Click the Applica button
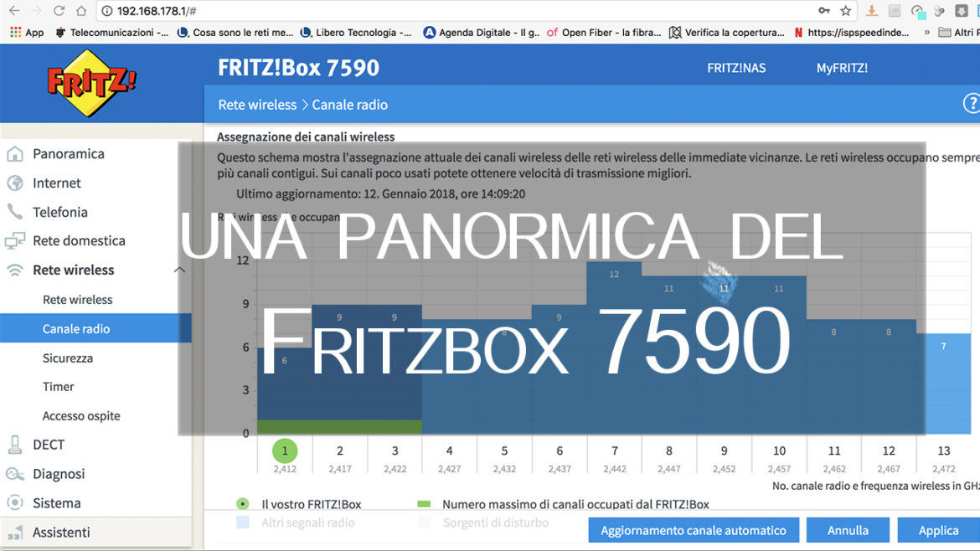980x551 pixels. click(939, 530)
